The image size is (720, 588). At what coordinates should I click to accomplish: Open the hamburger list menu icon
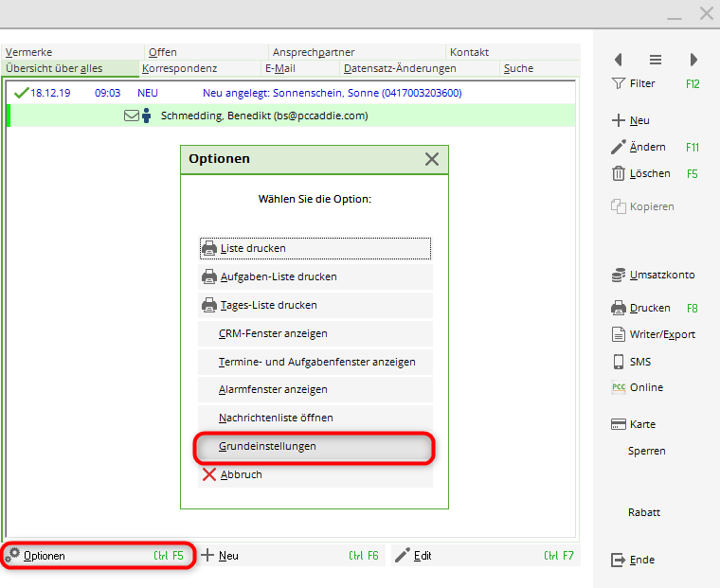[x=656, y=59]
